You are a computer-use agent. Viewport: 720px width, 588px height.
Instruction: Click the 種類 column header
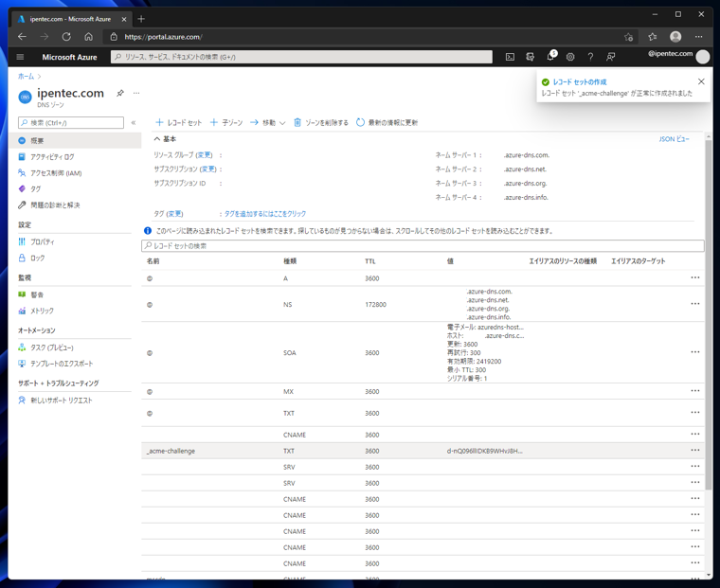[x=290, y=260]
